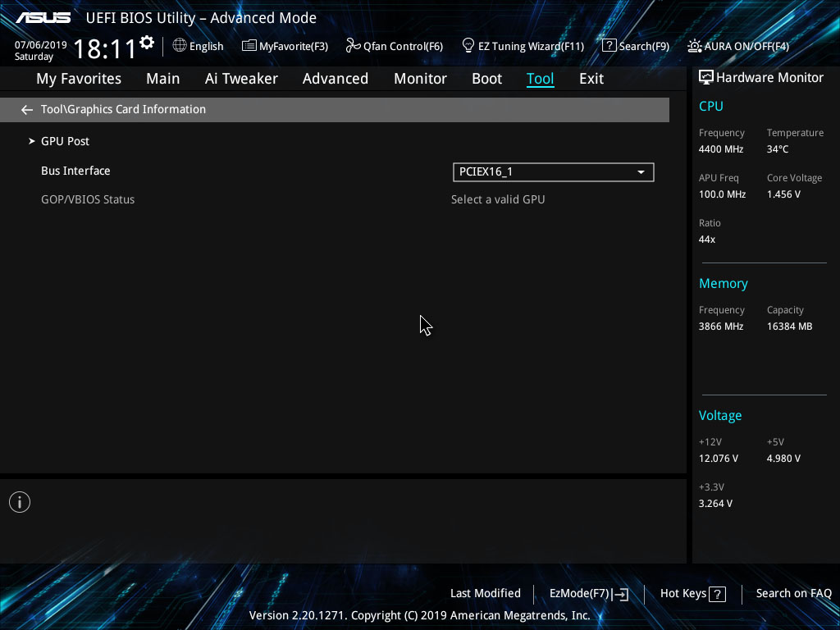
Task: Click the 1.456 V Core Voltage value
Action: (783, 194)
